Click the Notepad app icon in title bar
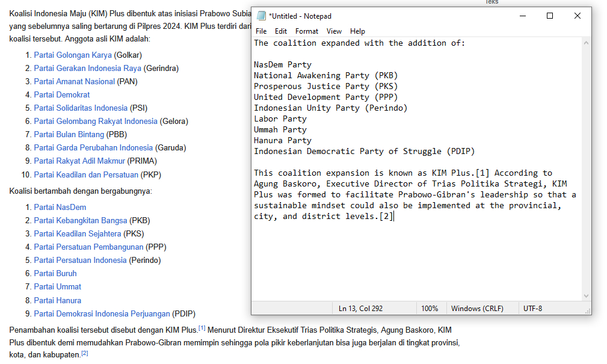The image size is (607, 364). [x=261, y=16]
